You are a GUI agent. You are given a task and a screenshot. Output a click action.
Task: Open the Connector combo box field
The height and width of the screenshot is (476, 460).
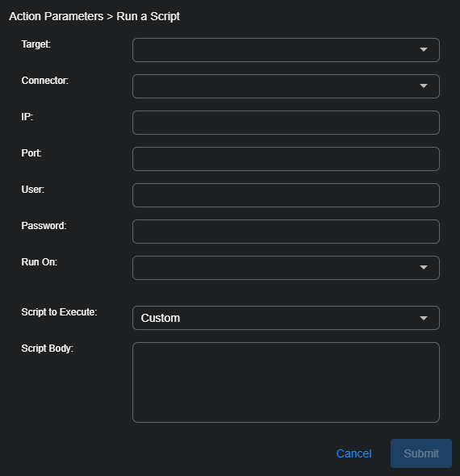(x=286, y=86)
